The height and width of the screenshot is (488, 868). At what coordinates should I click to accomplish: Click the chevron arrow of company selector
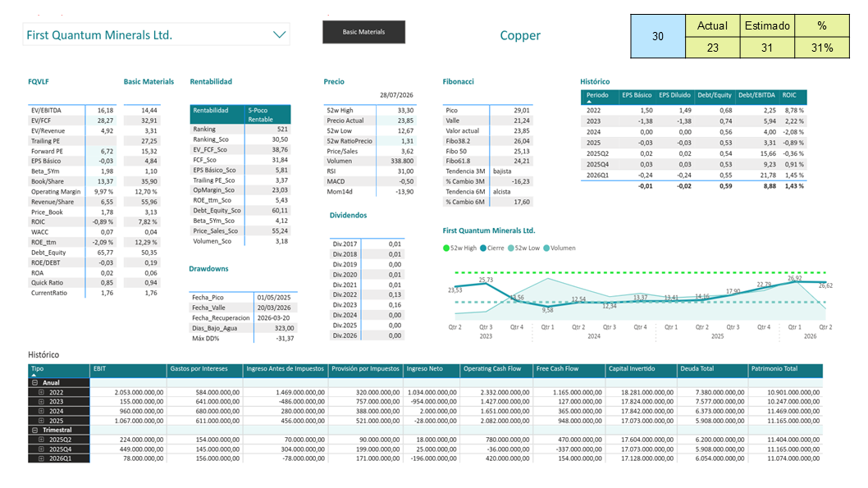[x=280, y=34]
